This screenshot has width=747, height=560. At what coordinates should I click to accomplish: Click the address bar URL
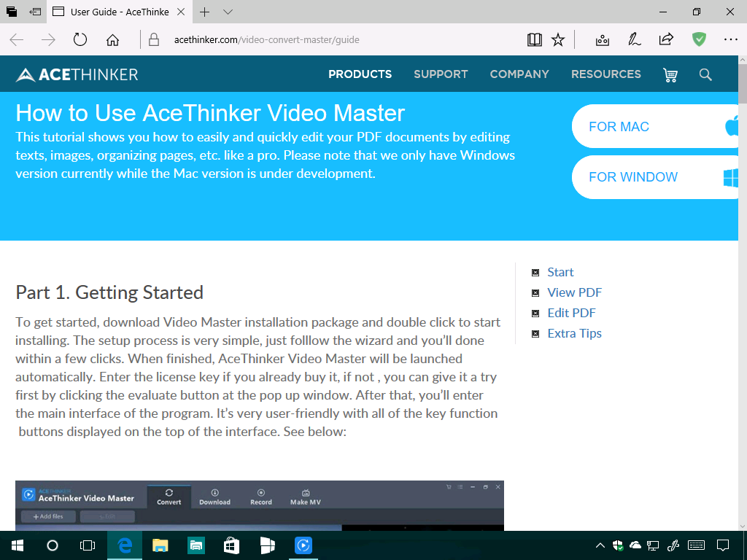tap(267, 40)
